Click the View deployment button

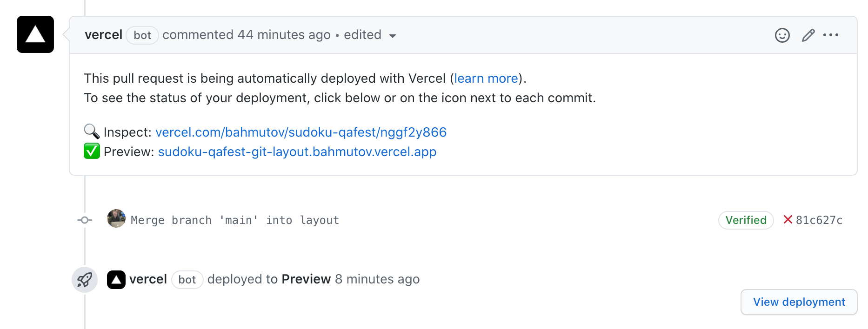tap(799, 302)
